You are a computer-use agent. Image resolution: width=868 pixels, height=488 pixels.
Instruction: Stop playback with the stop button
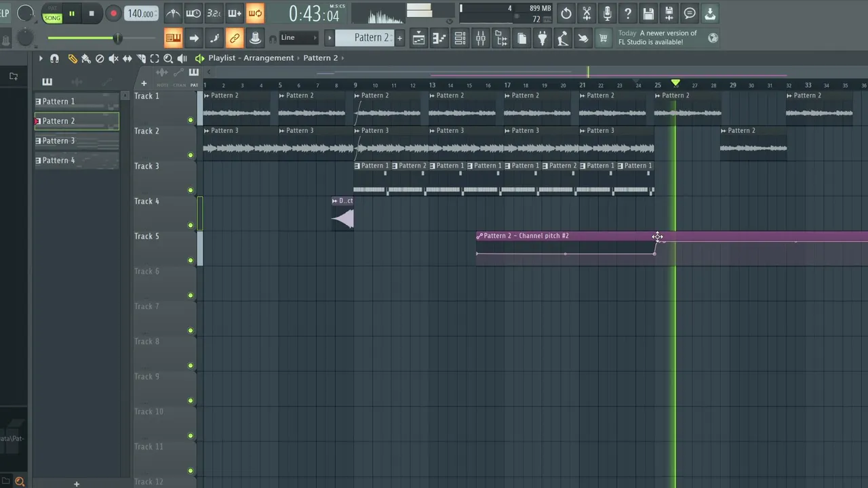(x=92, y=14)
